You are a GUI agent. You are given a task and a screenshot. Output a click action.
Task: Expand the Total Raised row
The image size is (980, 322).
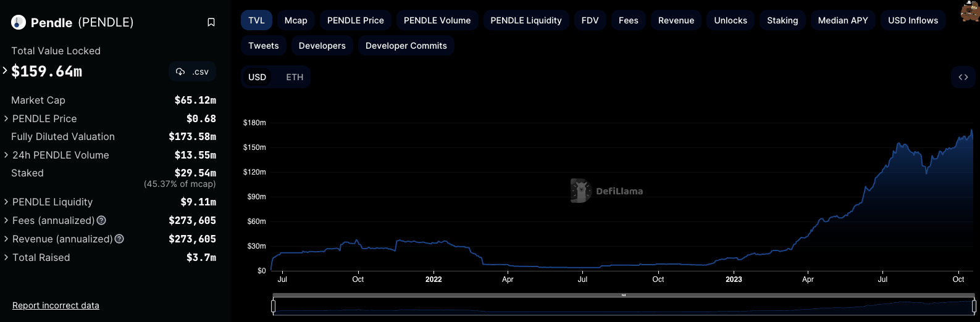6,257
